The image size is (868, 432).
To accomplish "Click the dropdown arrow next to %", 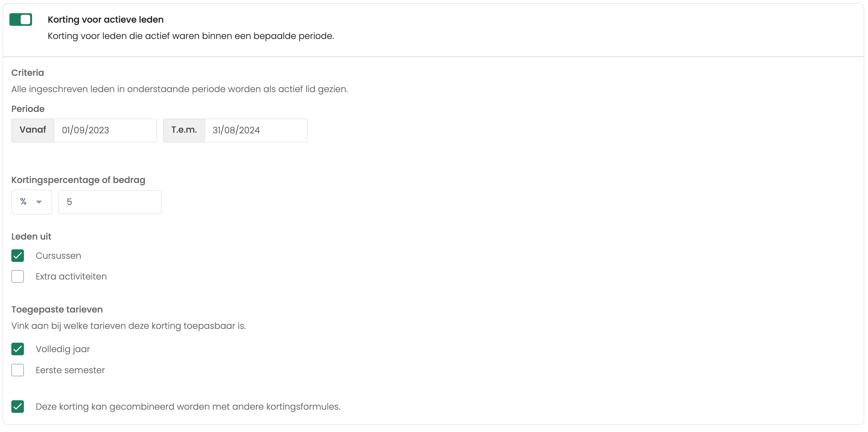I will pyautogui.click(x=39, y=202).
